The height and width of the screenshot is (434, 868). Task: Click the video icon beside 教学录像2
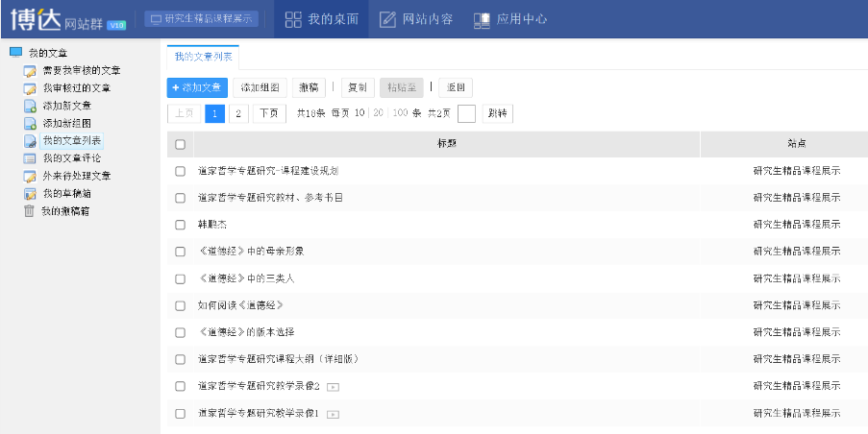333,387
